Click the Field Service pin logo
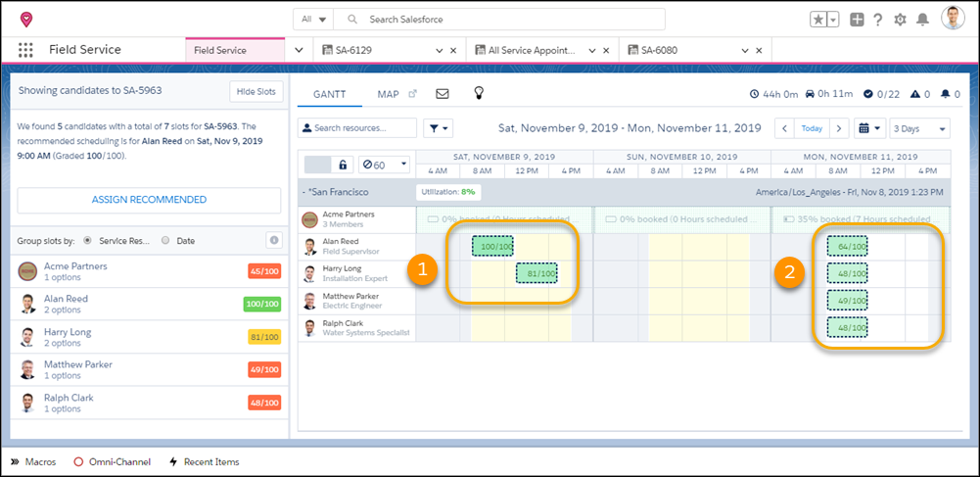The image size is (980, 477). click(25, 20)
